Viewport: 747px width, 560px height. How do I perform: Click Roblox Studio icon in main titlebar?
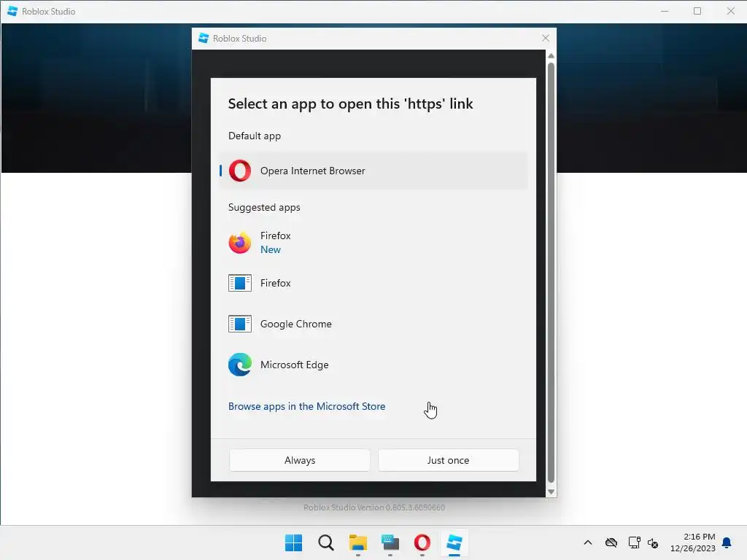pyautogui.click(x=12, y=11)
